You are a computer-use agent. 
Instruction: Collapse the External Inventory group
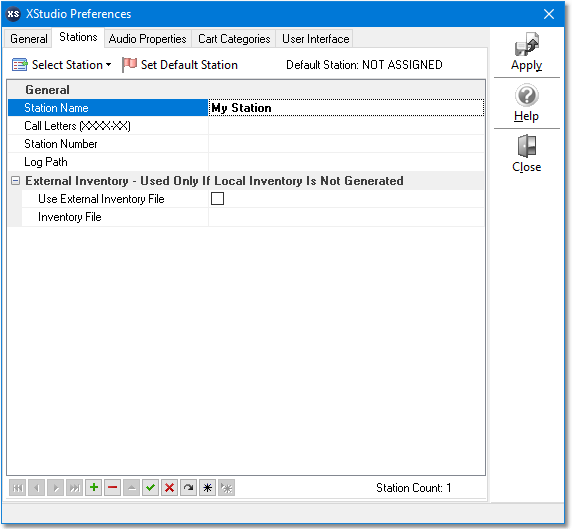(15, 181)
